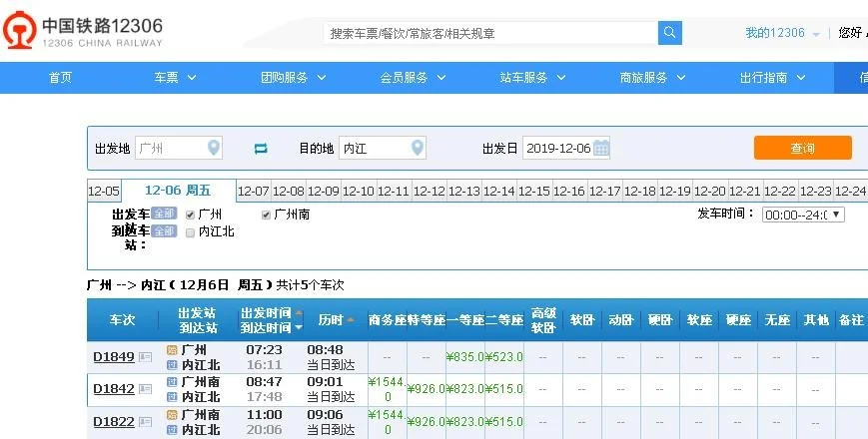
Task: Click the ¥515.0 second-class price for D1822
Action: click(503, 422)
